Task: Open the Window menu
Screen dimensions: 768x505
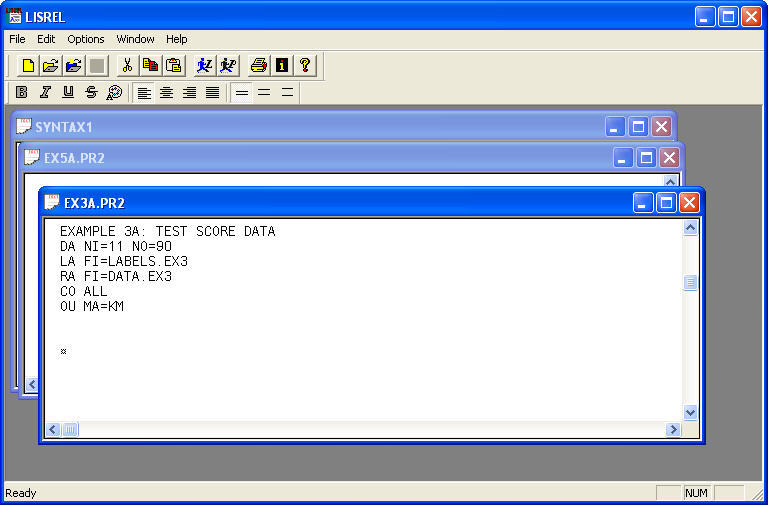Action: point(135,39)
